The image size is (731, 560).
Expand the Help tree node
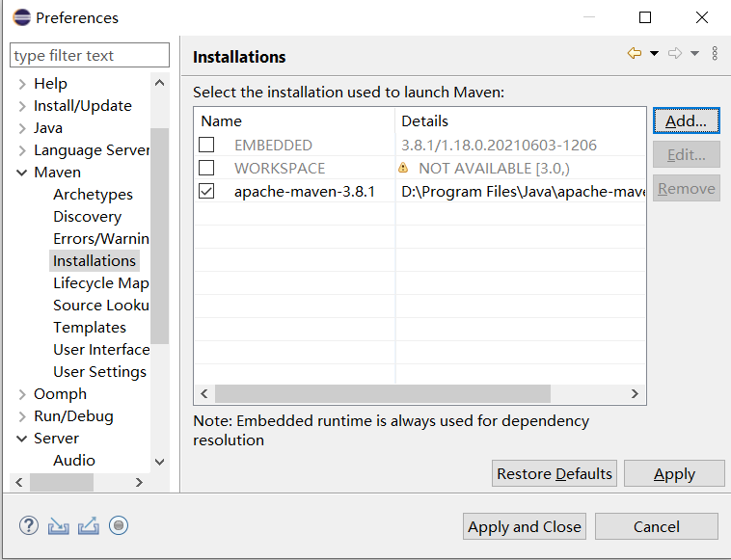(22, 84)
